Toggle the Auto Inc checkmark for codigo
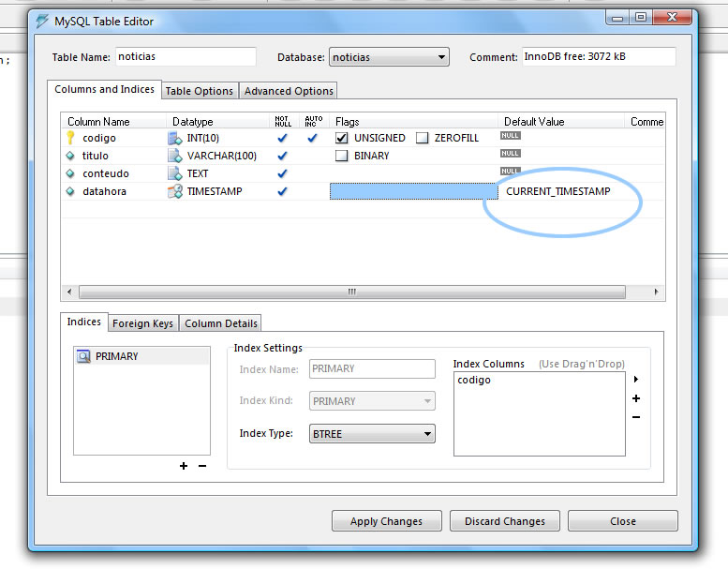 click(x=312, y=138)
